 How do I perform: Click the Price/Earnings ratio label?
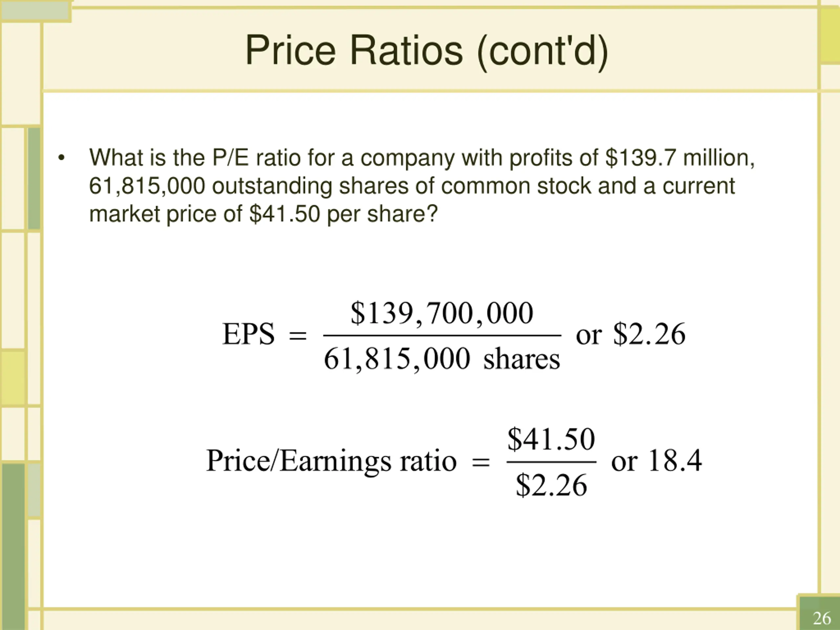[x=331, y=461]
